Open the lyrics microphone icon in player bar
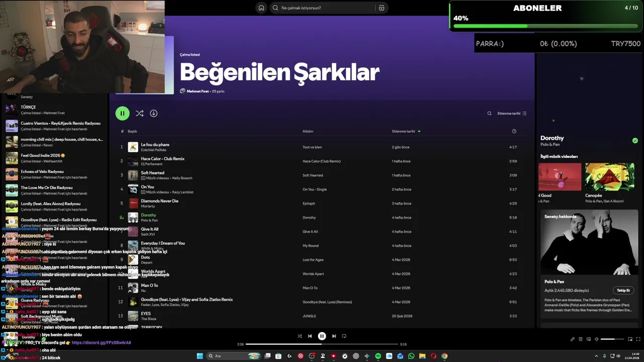 pyautogui.click(x=572, y=339)
